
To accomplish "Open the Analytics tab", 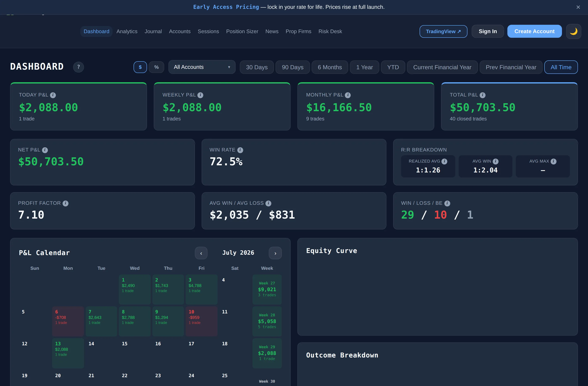I will pos(127,31).
